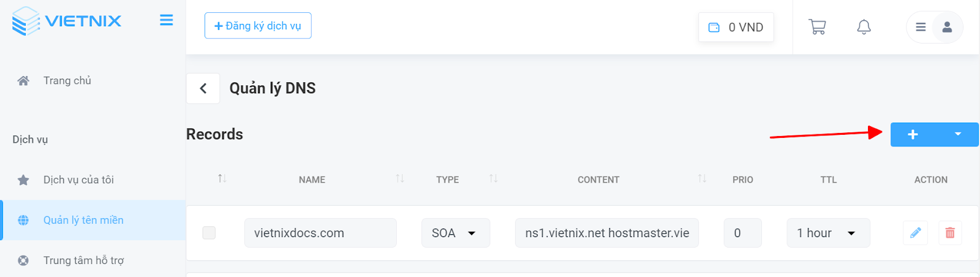Image resolution: width=980 pixels, height=277 pixels.
Task: Go back using the left chevron
Action: (x=203, y=88)
